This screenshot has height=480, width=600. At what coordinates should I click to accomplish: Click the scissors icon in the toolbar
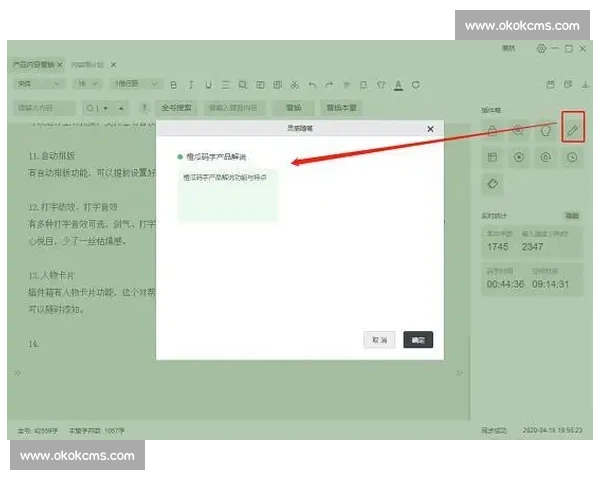295,85
